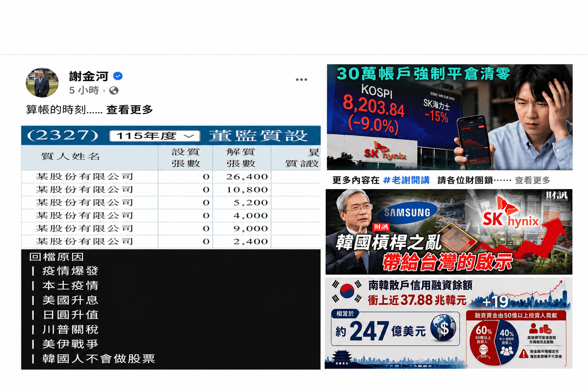588x392 pixels.
Task: Click the 美國升息 list item
Action: tap(70, 300)
